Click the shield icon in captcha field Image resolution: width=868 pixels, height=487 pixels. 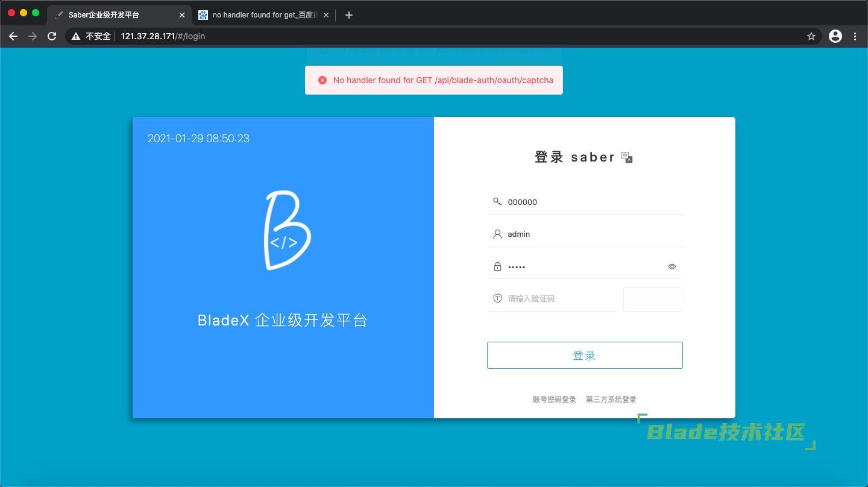[x=497, y=298]
